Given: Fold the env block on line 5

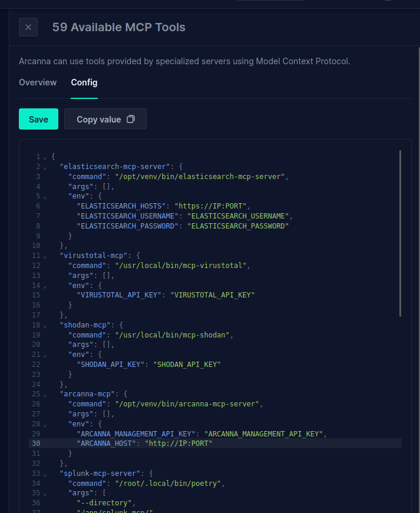Looking at the screenshot, I should click(45, 198).
